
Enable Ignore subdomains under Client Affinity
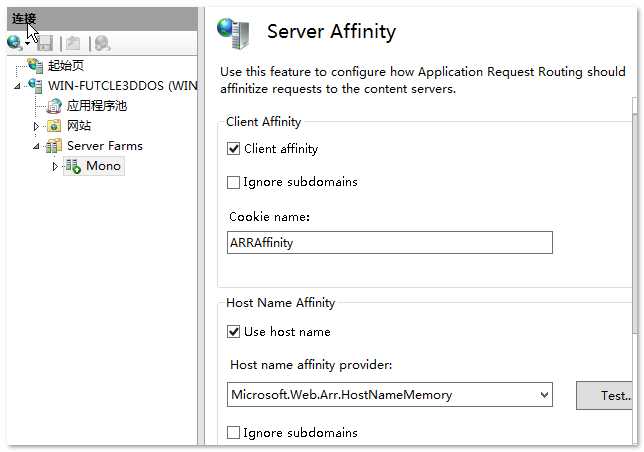(234, 183)
